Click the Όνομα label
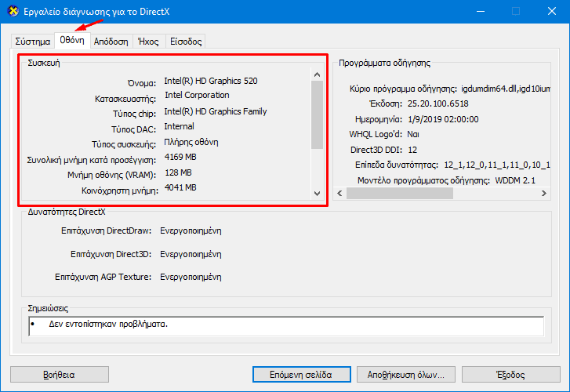Viewport: 570px width, 392px height. (142, 83)
